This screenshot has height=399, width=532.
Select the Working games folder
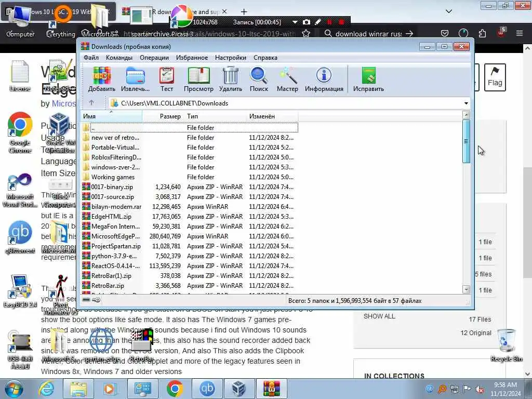point(190,177)
